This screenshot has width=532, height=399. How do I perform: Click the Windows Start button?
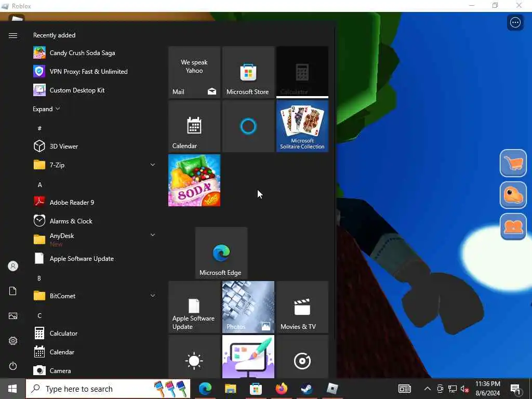[x=12, y=389]
